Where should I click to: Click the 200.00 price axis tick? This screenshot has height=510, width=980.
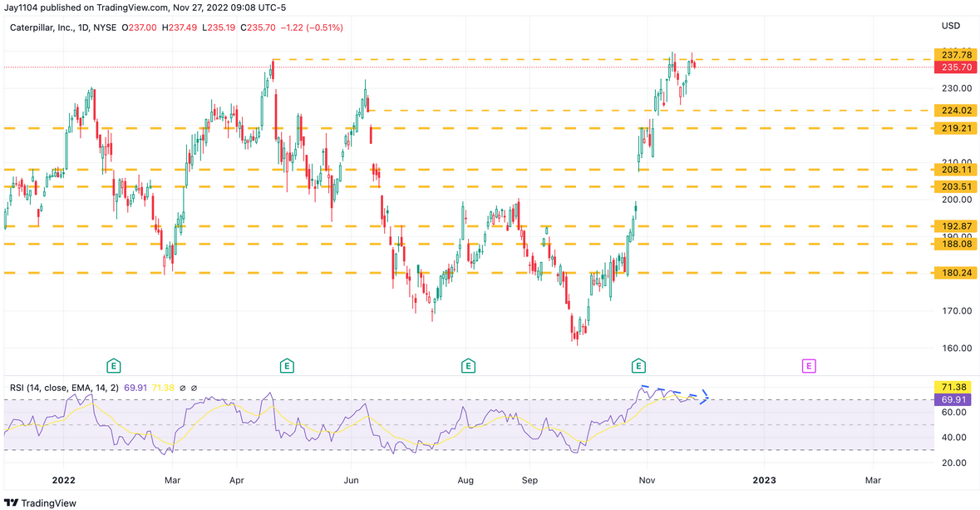click(956, 200)
